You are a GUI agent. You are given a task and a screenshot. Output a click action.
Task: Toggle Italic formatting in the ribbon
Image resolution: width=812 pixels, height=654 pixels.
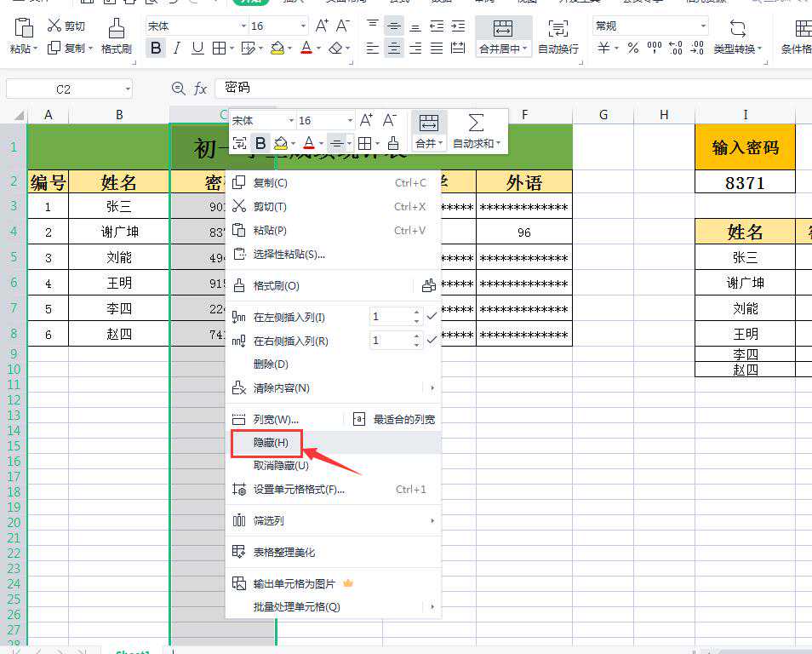point(177,49)
